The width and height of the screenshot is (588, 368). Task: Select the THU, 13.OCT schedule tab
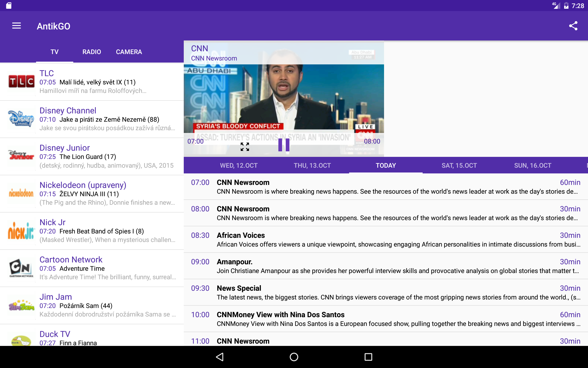pos(312,166)
